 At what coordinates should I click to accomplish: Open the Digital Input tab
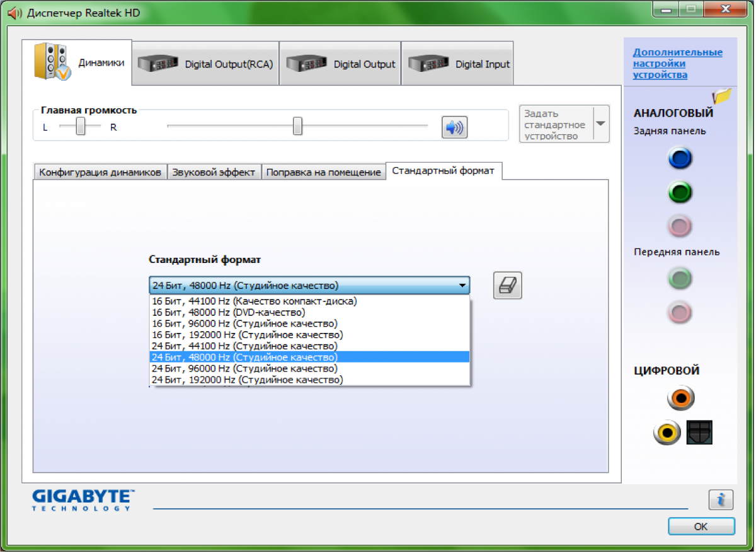458,64
